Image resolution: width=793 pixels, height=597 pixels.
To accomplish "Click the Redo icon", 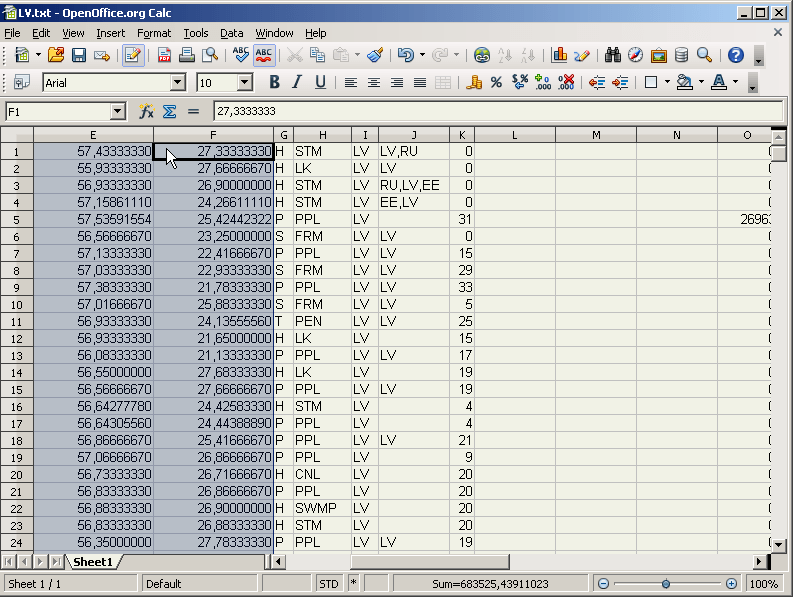I will [x=440, y=55].
